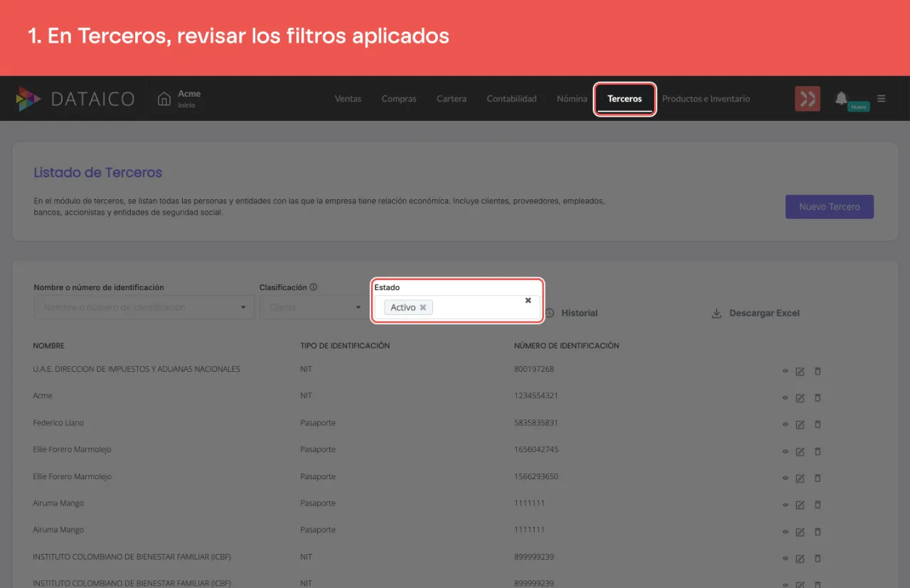Edit U.A.E. Direccion de Impuestos row
This screenshot has width=910, height=588.
coord(800,370)
